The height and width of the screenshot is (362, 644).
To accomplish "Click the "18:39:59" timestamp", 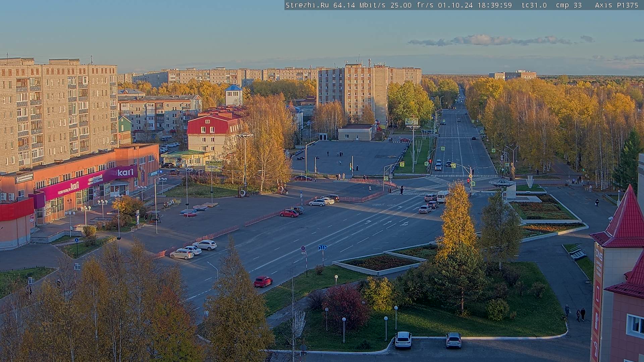I will 494,5.
